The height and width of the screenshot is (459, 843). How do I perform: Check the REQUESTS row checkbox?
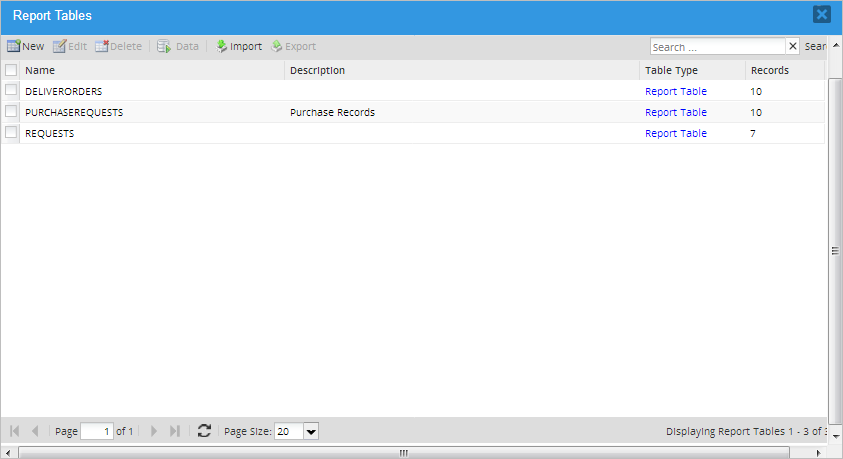tap(11, 132)
